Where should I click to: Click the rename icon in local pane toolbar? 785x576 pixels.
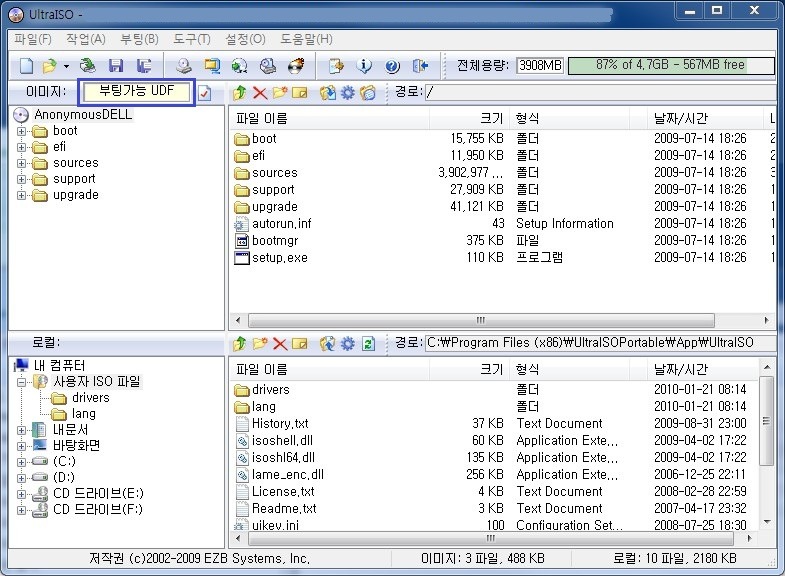pyautogui.click(x=299, y=343)
